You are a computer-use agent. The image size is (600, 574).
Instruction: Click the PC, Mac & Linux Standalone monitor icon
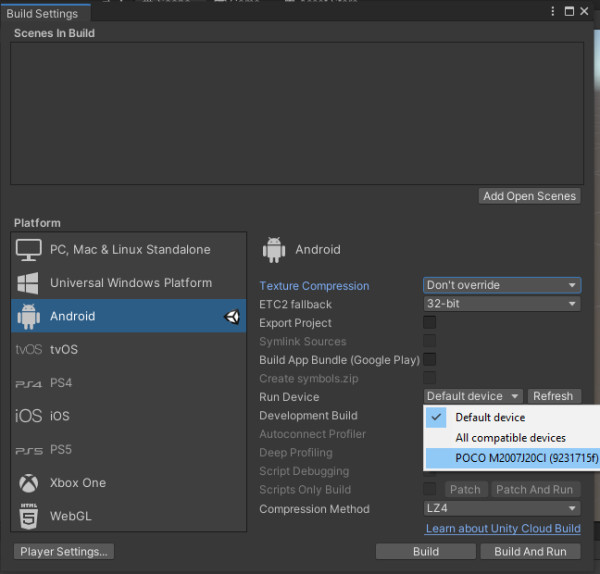pos(28,250)
